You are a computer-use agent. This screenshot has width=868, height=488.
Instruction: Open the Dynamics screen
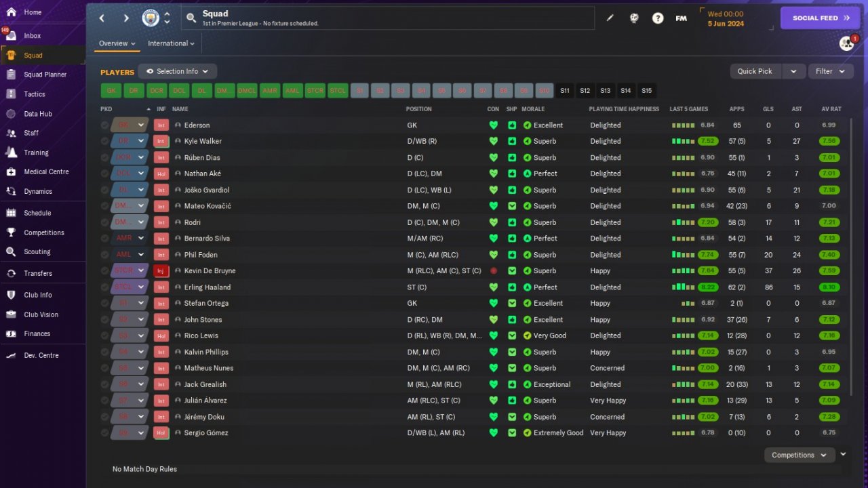(x=38, y=191)
